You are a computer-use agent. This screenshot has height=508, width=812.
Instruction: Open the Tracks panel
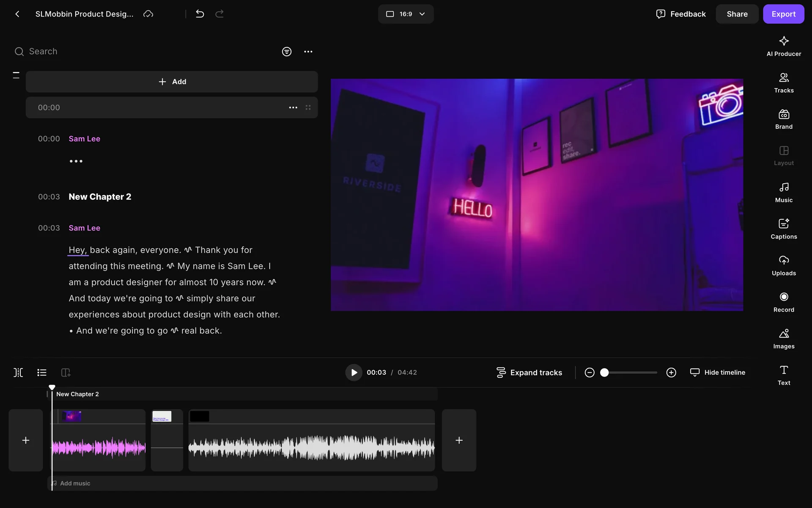click(x=783, y=83)
